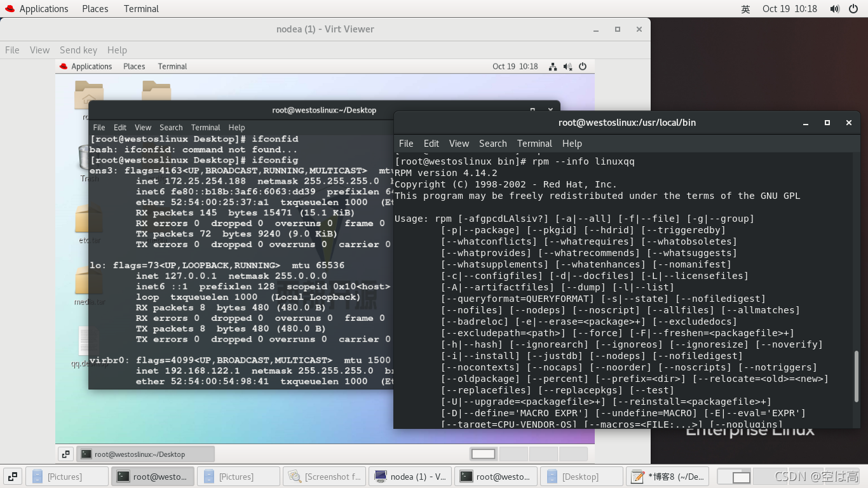Click the guest volume icon

pyautogui.click(x=567, y=66)
